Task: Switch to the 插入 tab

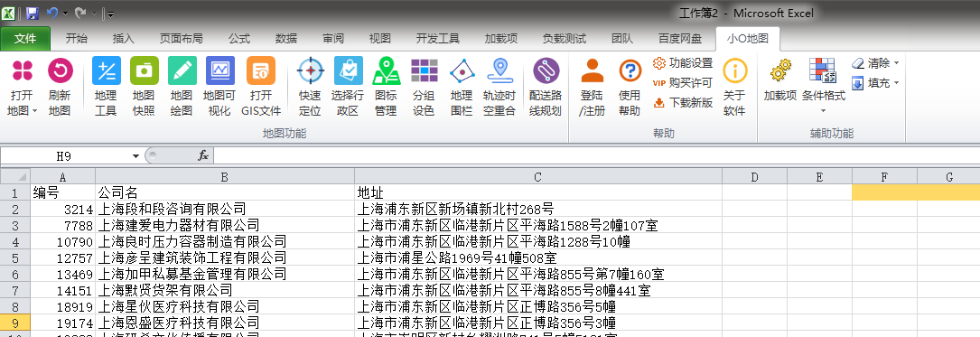Action: click(123, 39)
